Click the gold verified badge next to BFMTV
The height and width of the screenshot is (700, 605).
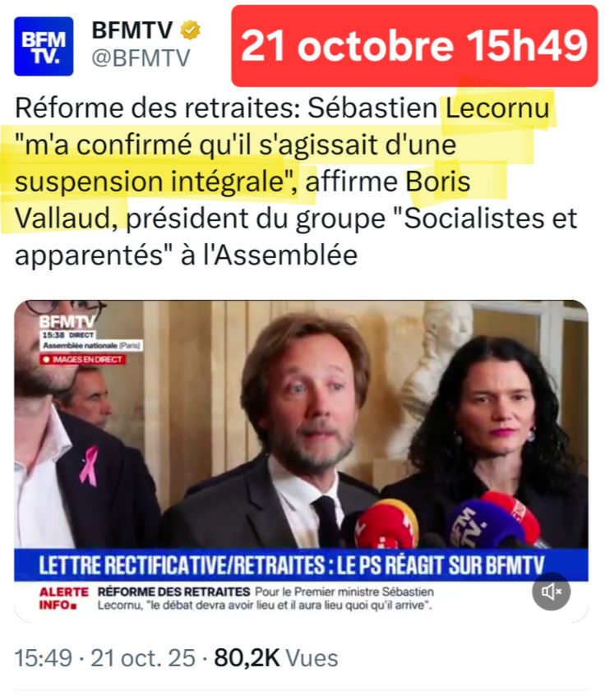[x=190, y=30]
